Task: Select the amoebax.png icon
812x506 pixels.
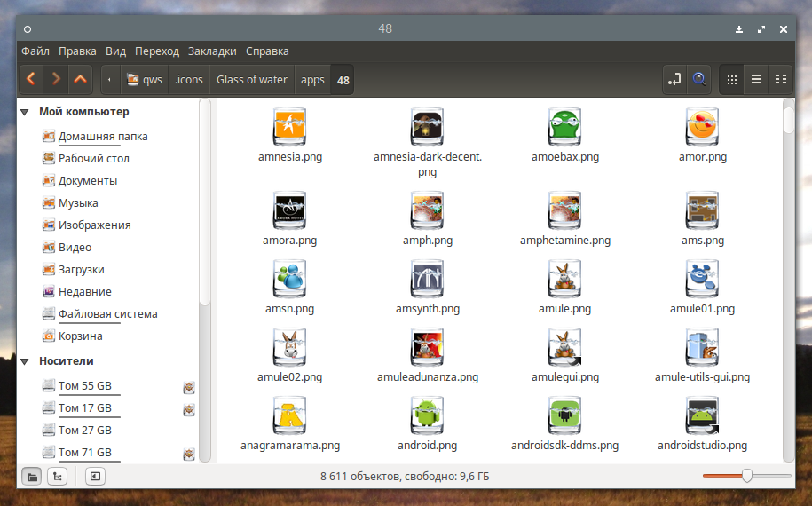Action: coord(565,127)
